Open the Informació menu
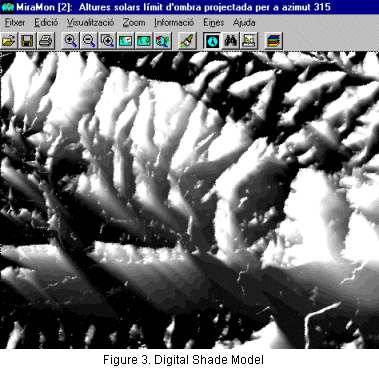 [x=174, y=23]
